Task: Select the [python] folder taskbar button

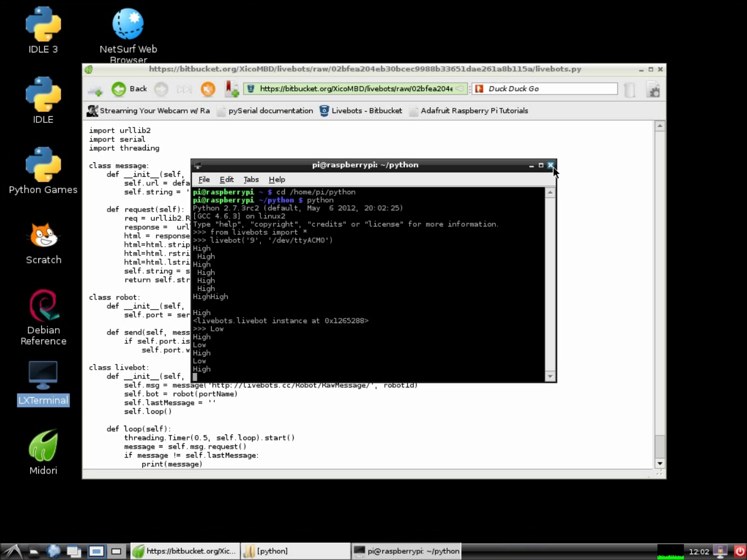Action: [296, 551]
